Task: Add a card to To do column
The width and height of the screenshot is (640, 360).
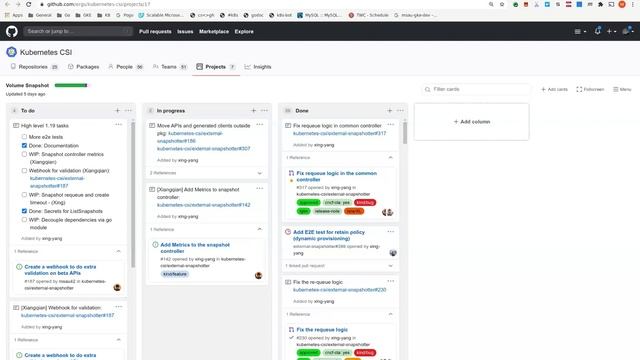Action: (x=118, y=111)
